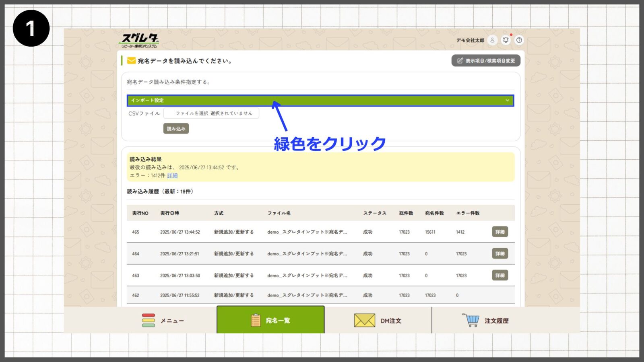Screen dimensions: 644x362
Task: Click the help question mark icon
Action: [519, 40]
